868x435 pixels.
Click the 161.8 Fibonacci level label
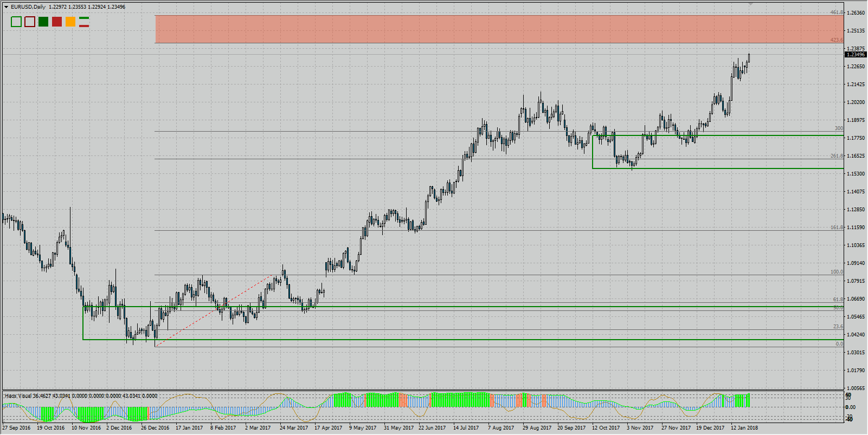click(x=837, y=228)
